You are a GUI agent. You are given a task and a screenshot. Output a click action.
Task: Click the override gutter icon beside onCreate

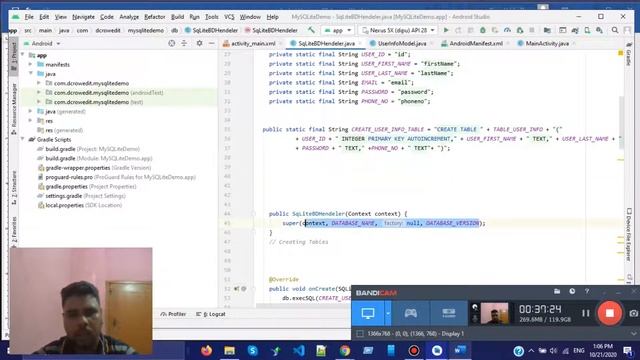236,289
